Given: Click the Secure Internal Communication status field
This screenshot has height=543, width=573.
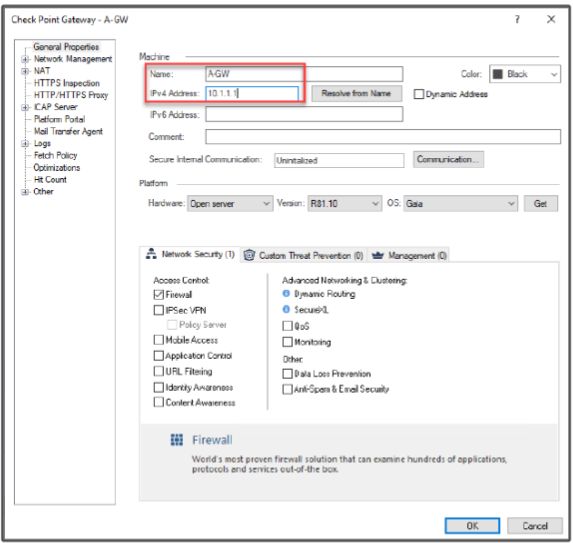Looking at the screenshot, I should [339, 160].
